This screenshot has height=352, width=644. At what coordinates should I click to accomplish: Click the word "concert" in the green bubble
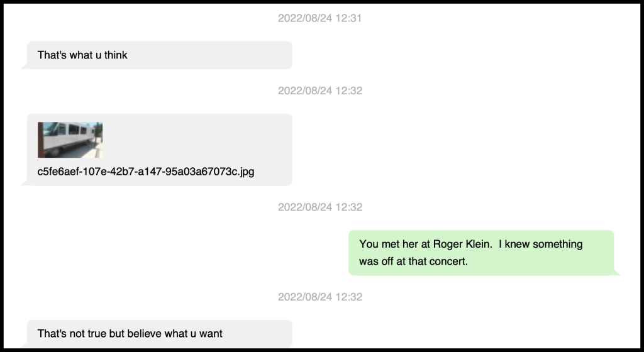pyautogui.click(x=450, y=261)
